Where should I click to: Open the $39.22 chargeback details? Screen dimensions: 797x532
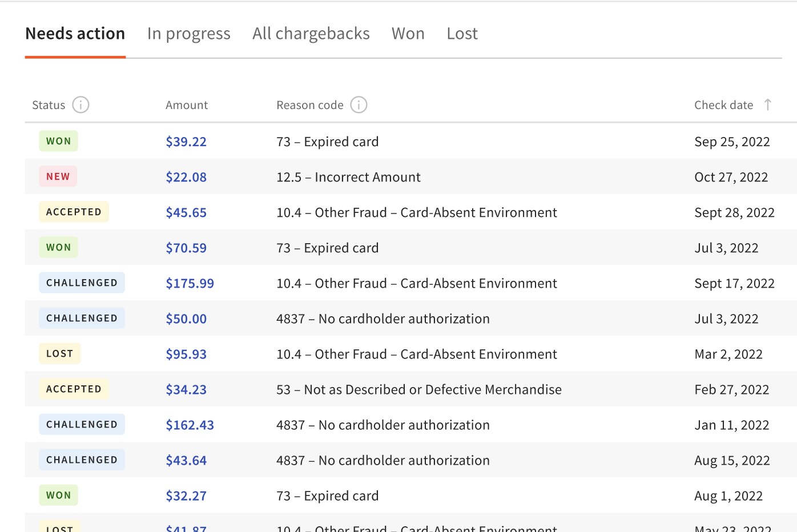point(186,142)
